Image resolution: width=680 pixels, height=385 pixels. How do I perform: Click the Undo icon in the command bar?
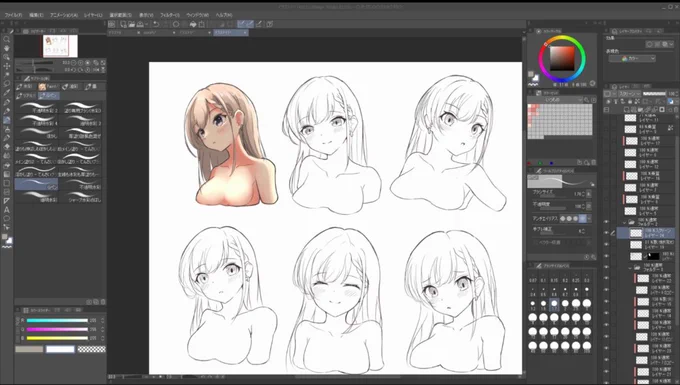[x=156, y=24]
